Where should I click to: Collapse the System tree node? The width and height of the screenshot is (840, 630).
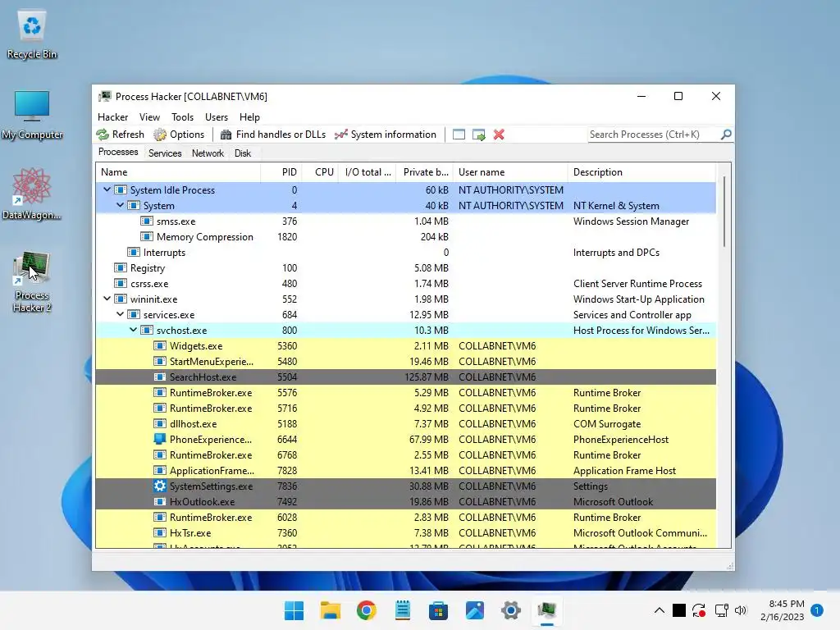[120, 205]
